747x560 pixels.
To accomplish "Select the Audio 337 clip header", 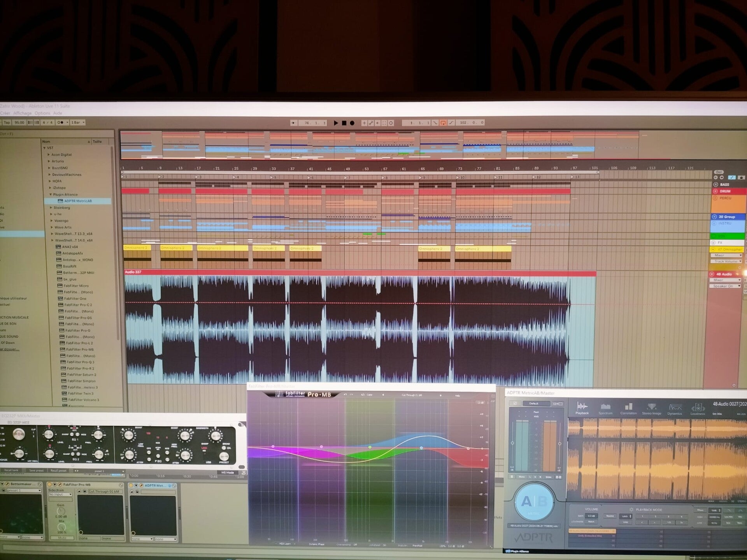I will [360, 272].
